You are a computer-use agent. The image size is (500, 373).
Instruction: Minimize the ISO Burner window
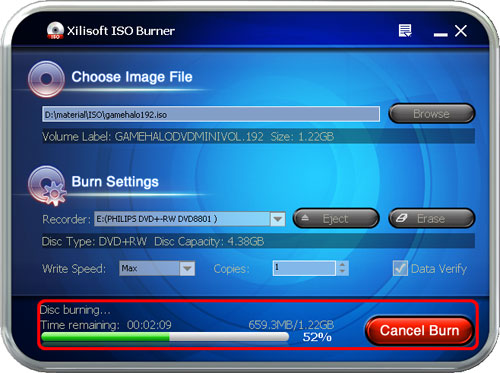click(x=440, y=35)
